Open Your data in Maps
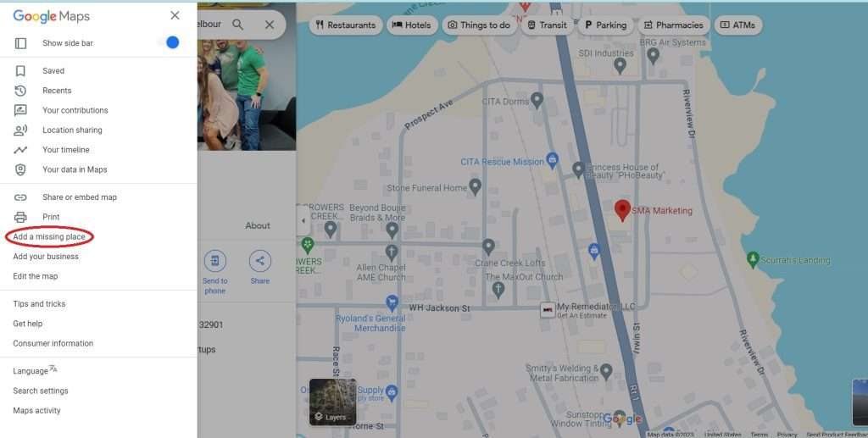The width and height of the screenshot is (868, 438). click(75, 169)
